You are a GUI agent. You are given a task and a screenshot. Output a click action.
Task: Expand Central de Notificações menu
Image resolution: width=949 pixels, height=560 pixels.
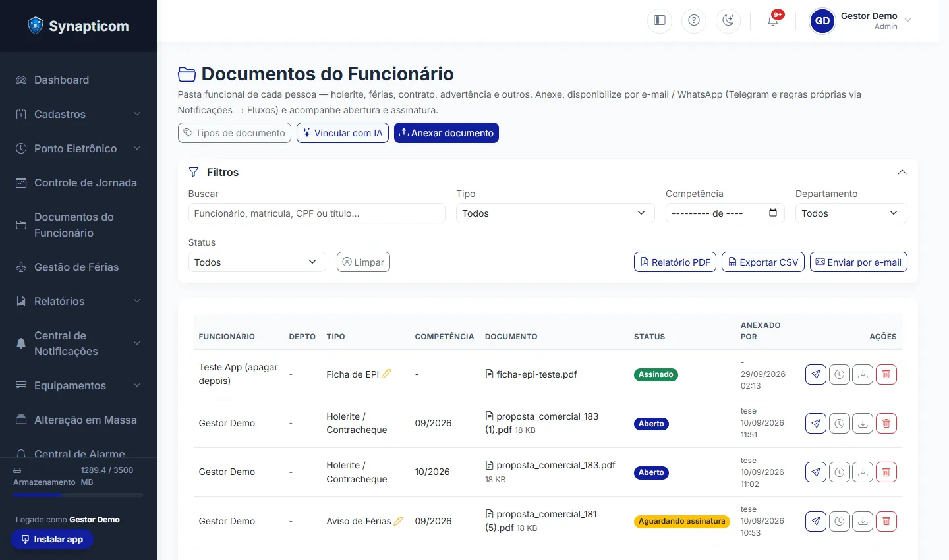click(x=78, y=343)
